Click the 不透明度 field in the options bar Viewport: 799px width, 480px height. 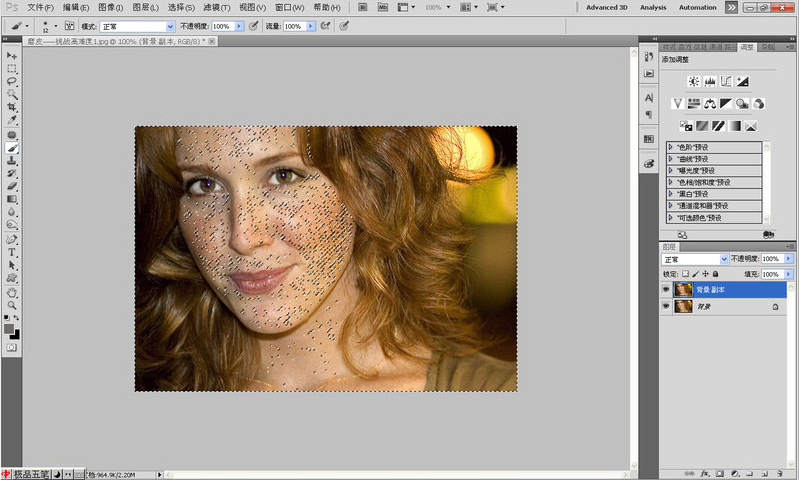coord(222,26)
